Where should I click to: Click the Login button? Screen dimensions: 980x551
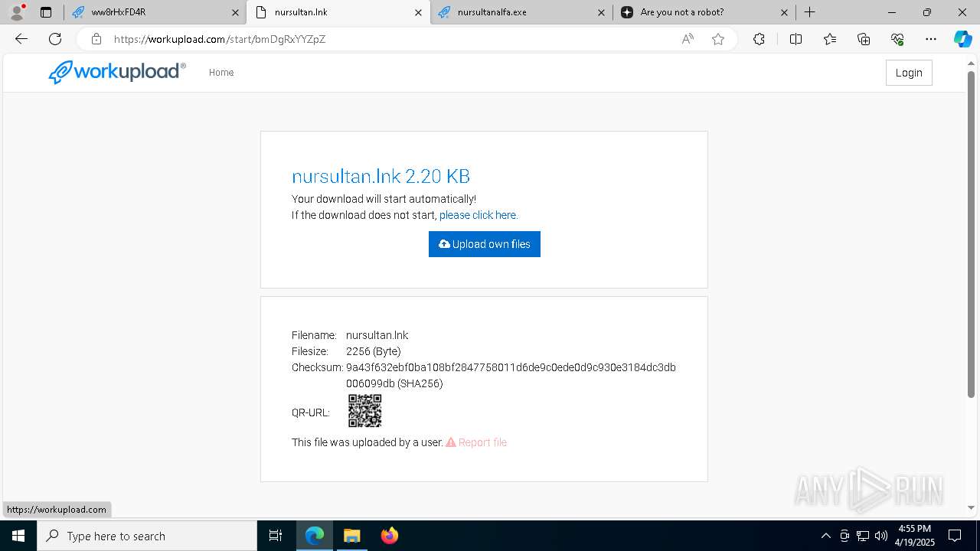[909, 73]
